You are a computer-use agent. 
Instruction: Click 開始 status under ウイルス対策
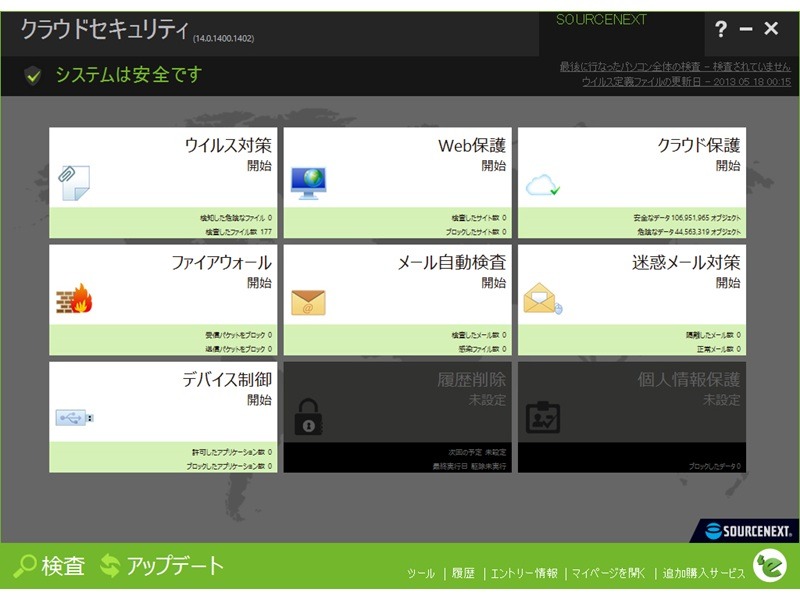pos(259,165)
